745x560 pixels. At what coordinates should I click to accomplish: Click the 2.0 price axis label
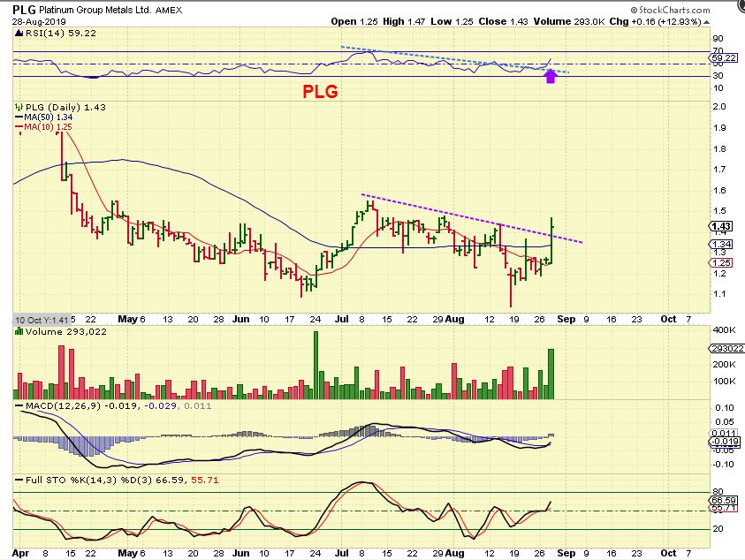point(719,106)
